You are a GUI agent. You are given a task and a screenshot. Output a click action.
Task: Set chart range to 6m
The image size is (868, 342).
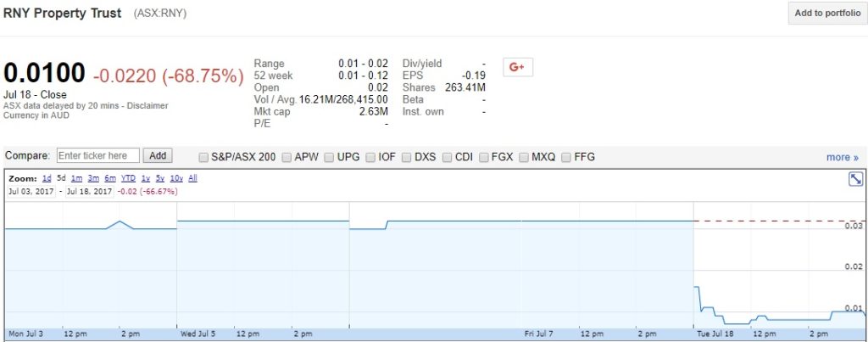tap(110, 178)
